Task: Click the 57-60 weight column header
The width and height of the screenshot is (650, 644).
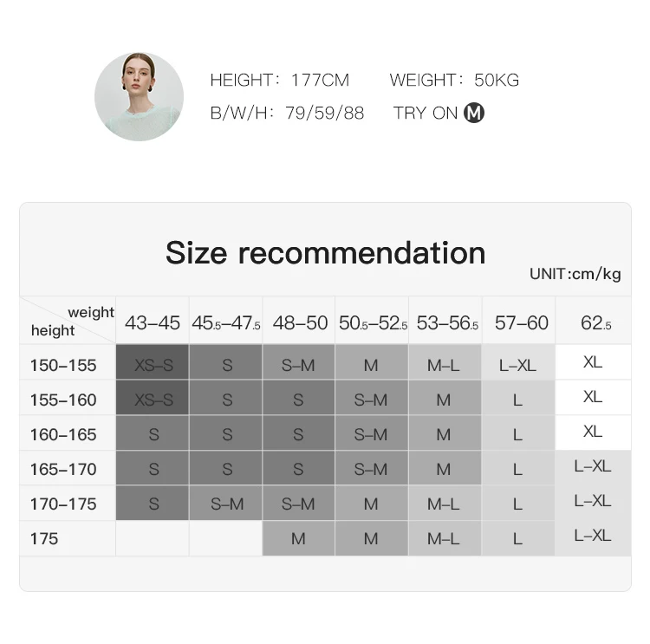Action: (x=521, y=322)
